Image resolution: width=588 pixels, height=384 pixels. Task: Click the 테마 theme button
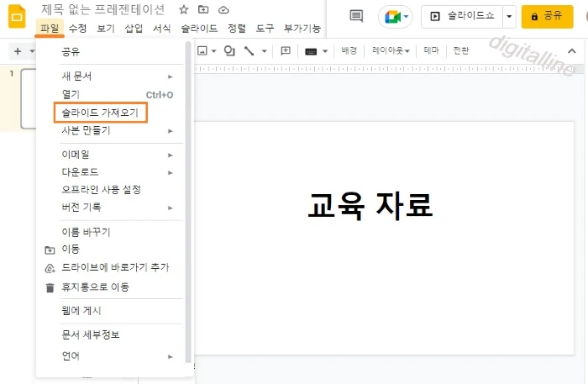[431, 50]
